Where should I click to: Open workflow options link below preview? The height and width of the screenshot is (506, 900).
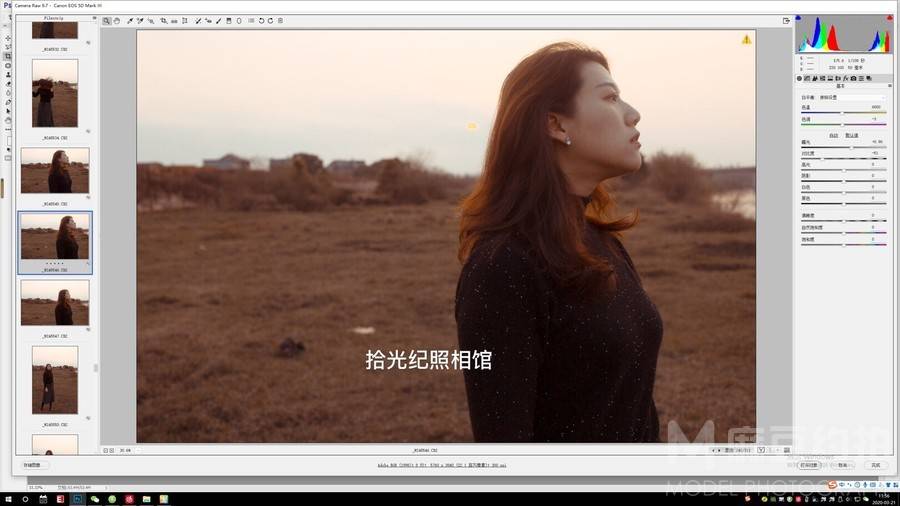point(442,465)
